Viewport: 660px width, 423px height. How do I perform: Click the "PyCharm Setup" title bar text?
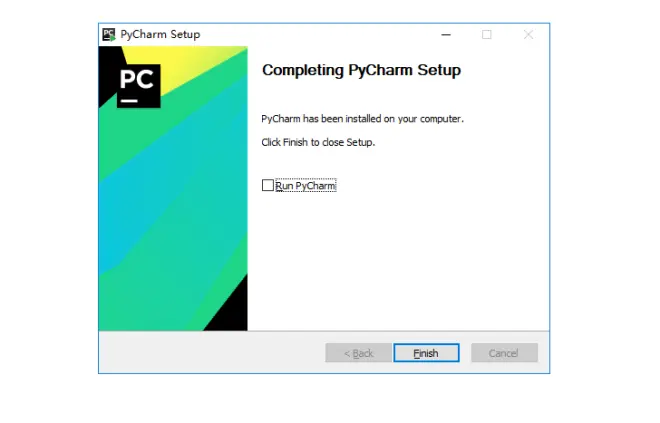[160, 35]
